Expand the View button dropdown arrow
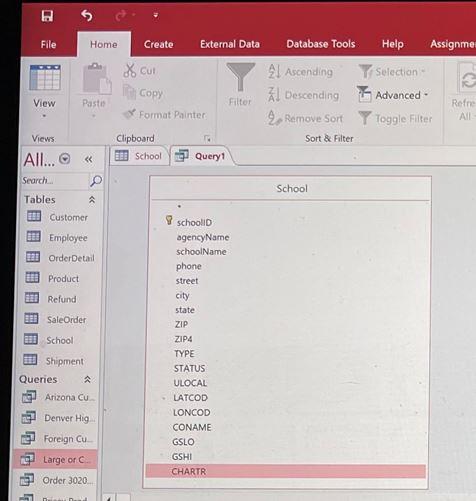 point(44,116)
